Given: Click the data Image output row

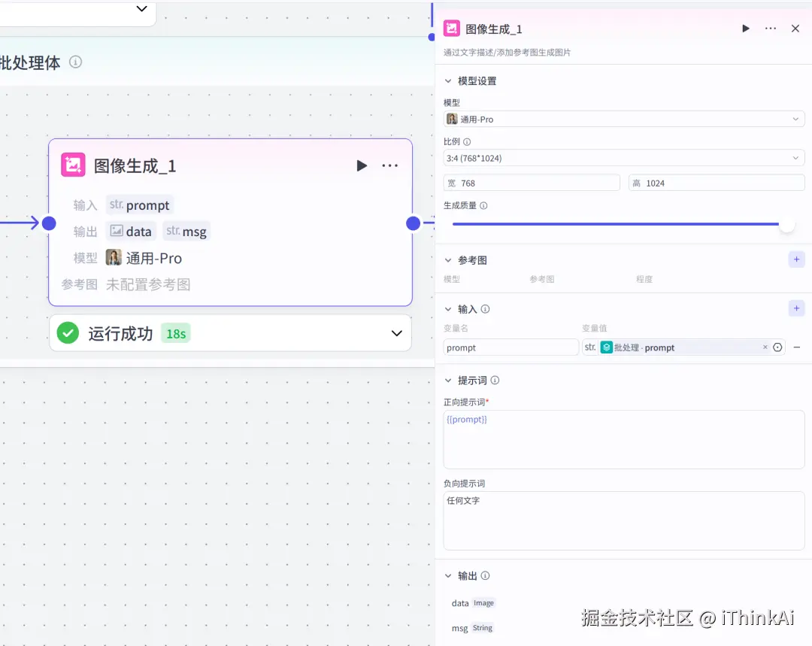Looking at the screenshot, I should [x=473, y=603].
